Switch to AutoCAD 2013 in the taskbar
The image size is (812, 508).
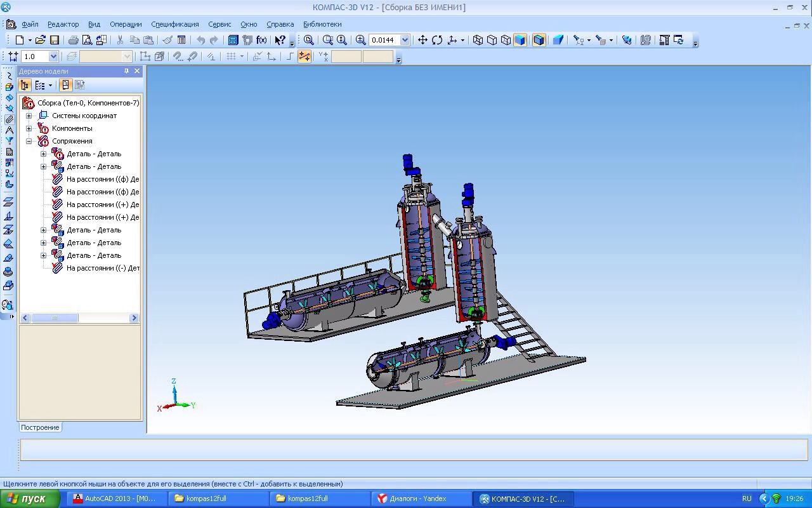tap(116, 498)
